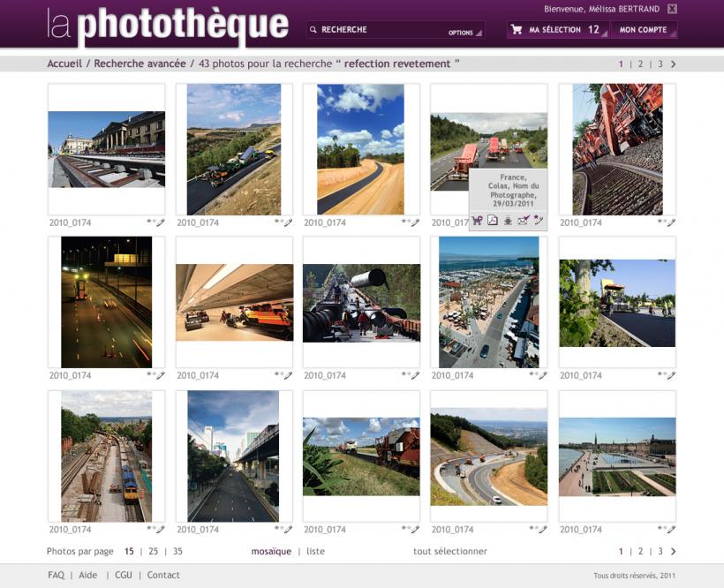Screen dimensions: 724x588
Task: Open the winding sand road photo thumbnail
Action: [x=360, y=149]
